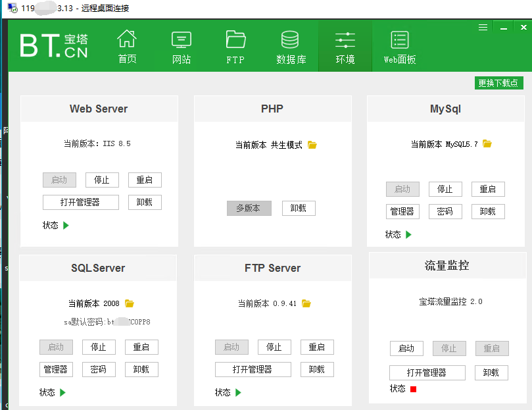Restart the Web Server with 重启
The width and height of the screenshot is (532, 410).
tap(145, 180)
